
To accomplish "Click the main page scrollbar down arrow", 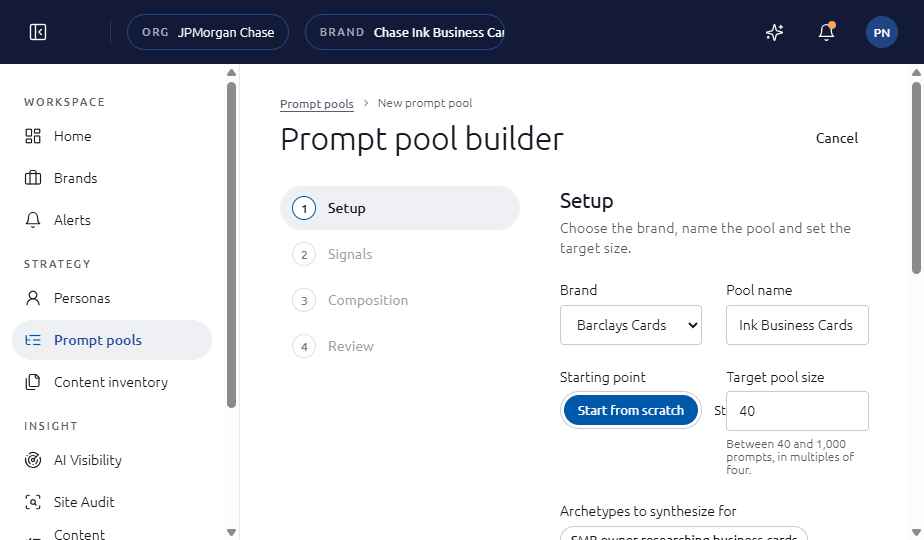I will [916, 532].
